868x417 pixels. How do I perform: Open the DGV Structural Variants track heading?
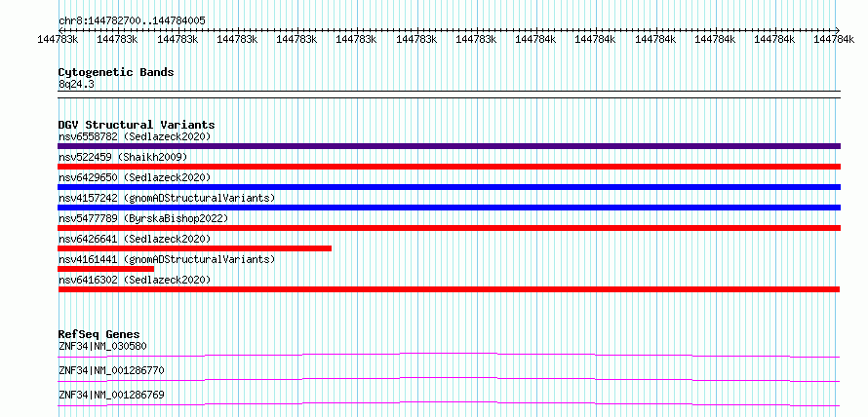137,125
